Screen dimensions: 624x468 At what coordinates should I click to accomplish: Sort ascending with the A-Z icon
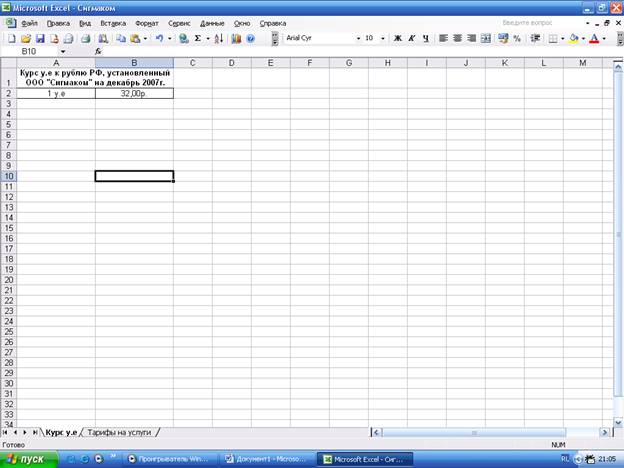pyautogui.click(x=218, y=39)
